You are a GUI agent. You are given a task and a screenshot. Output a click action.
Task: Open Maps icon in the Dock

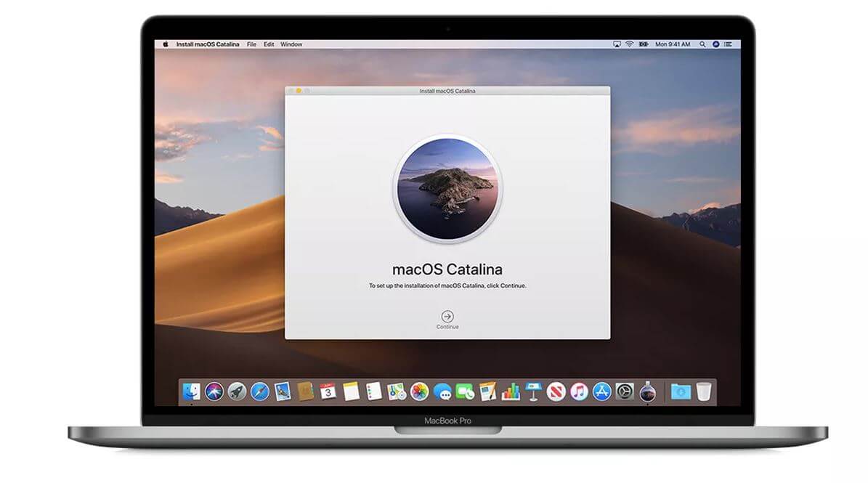click(397, 391)
